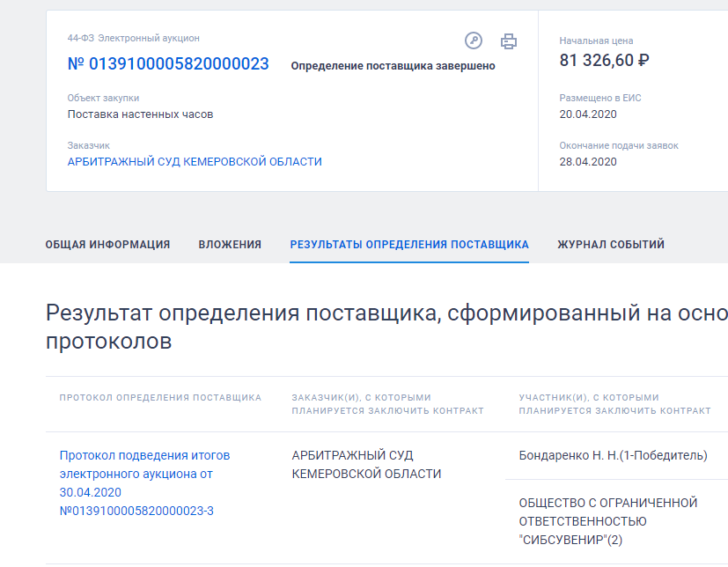Select starting price 81 326,60 ₽
This screenshot has height=567, width=728.
pyautogui.click(x=604, y=61)
